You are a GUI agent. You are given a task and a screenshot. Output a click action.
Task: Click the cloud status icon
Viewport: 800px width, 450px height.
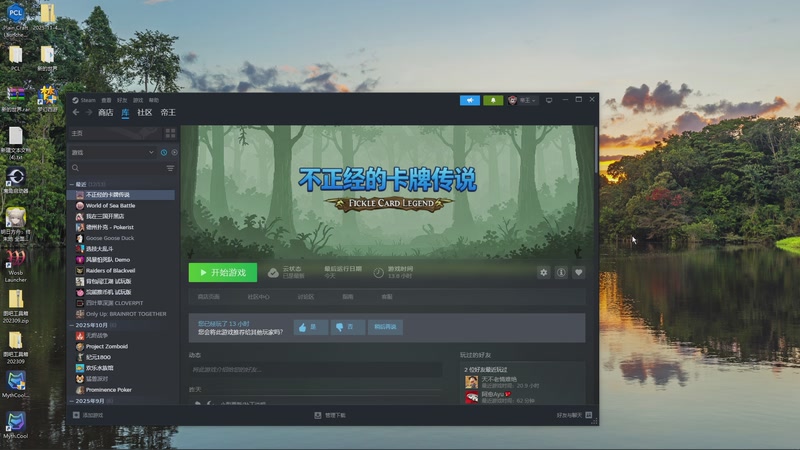tap(273, 273)
